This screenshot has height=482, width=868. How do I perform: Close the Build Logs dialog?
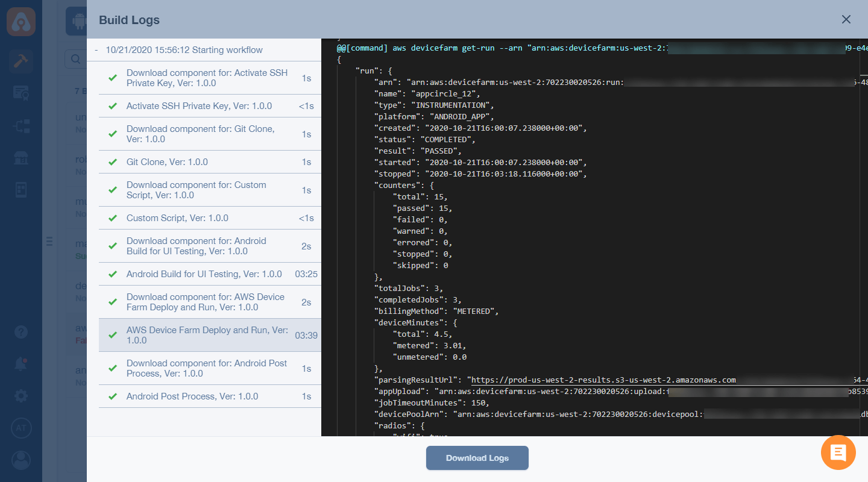(x=846, y=19)
